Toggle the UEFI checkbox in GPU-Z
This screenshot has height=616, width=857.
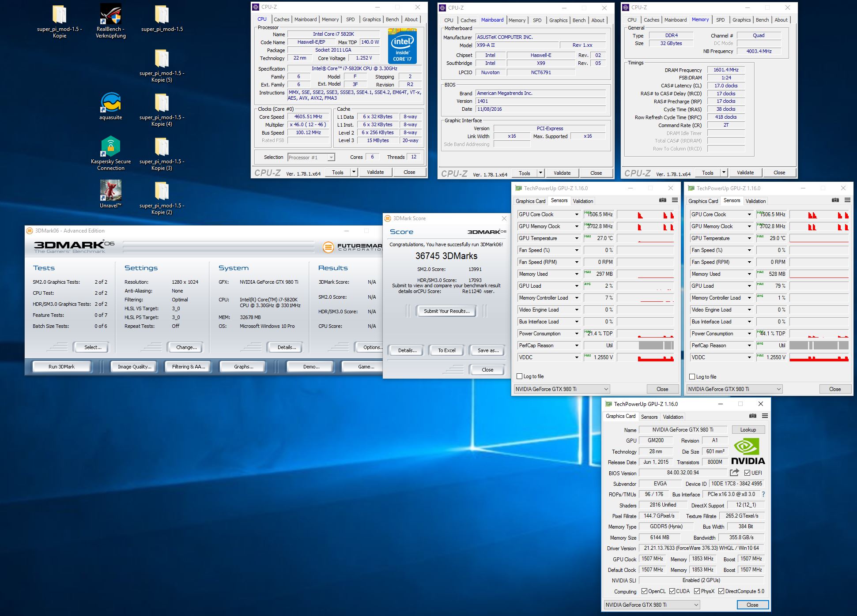[x=748, y=473]
